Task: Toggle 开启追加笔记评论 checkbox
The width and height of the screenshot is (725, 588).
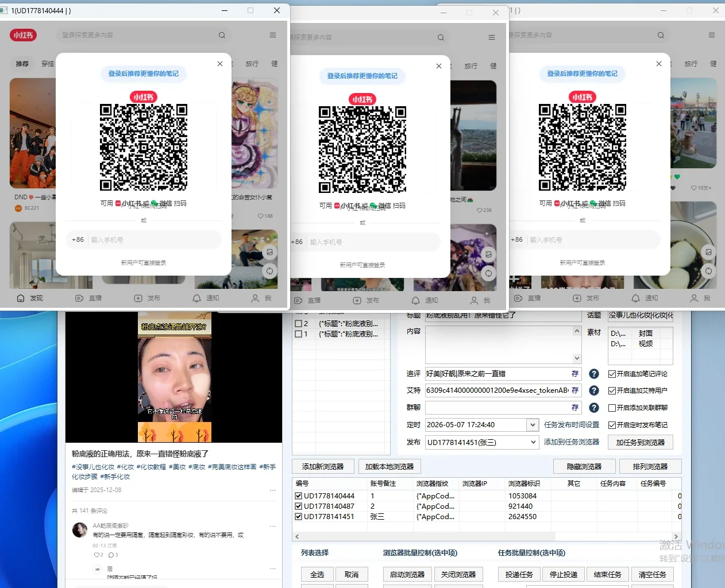Action: (x=612, y=374)
